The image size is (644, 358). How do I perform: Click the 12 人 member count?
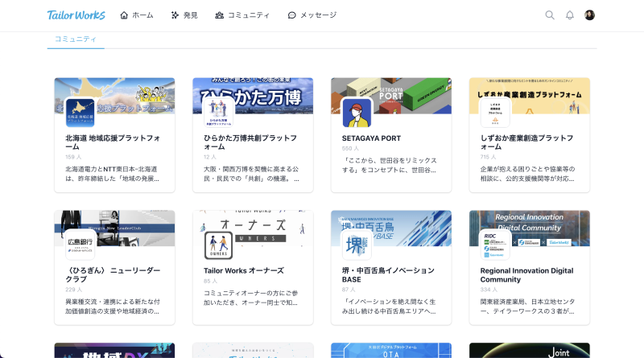tap(210, 157)
